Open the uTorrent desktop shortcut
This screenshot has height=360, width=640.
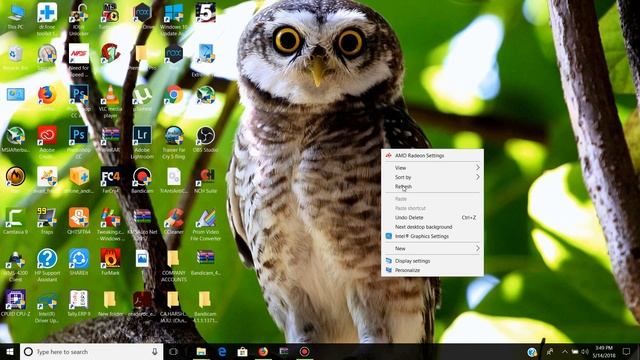[x=142, y=98]
